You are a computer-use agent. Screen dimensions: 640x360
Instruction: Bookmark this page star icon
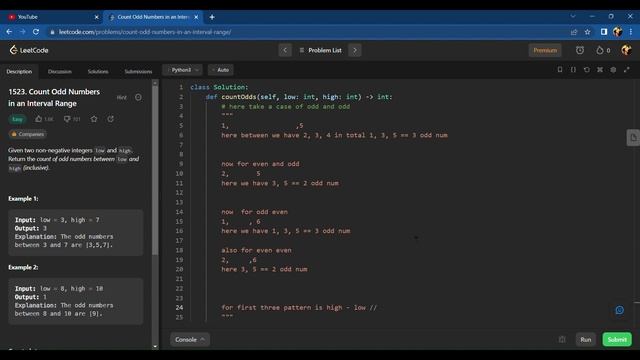pos(587,32)
